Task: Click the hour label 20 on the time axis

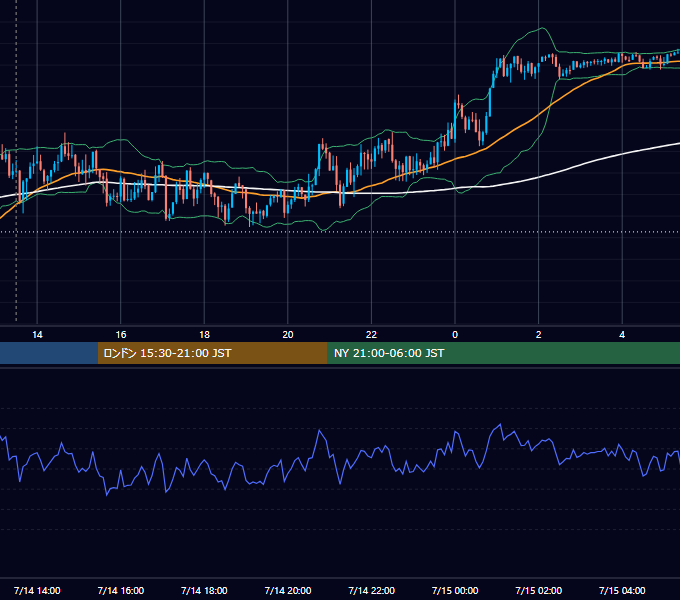Action: pyautogui.click(x=288, y=335)
